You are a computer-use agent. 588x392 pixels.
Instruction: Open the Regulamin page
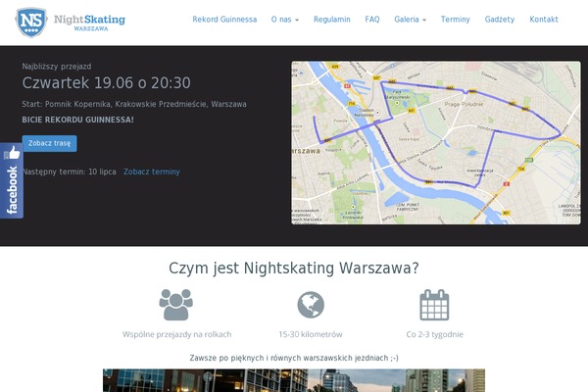point(332,20)
